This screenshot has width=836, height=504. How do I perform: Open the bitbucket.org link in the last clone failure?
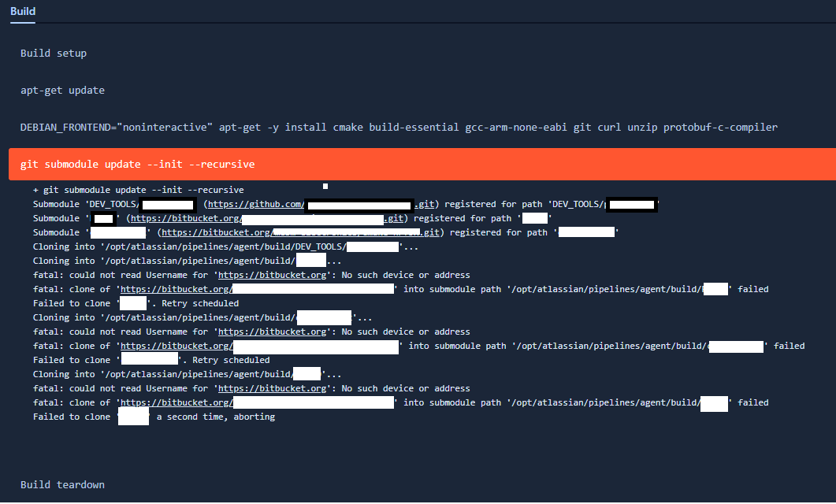[257, 402]
